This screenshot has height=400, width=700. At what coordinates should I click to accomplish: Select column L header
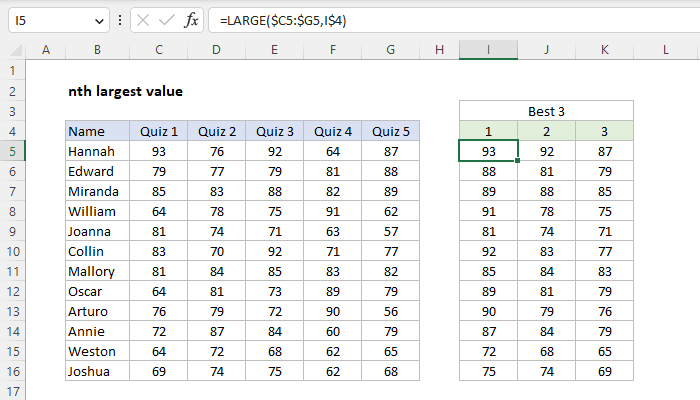pos(665,49)
